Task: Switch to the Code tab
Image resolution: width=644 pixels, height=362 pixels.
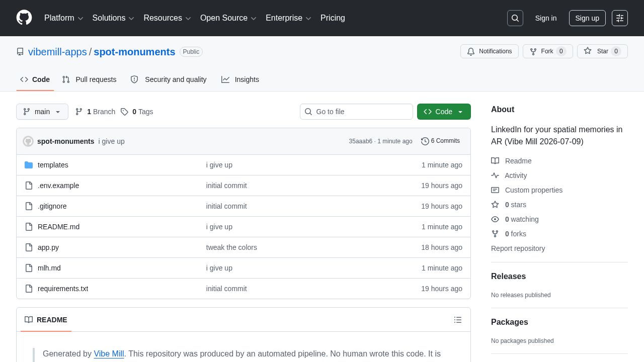Action: tap(35, 79)
